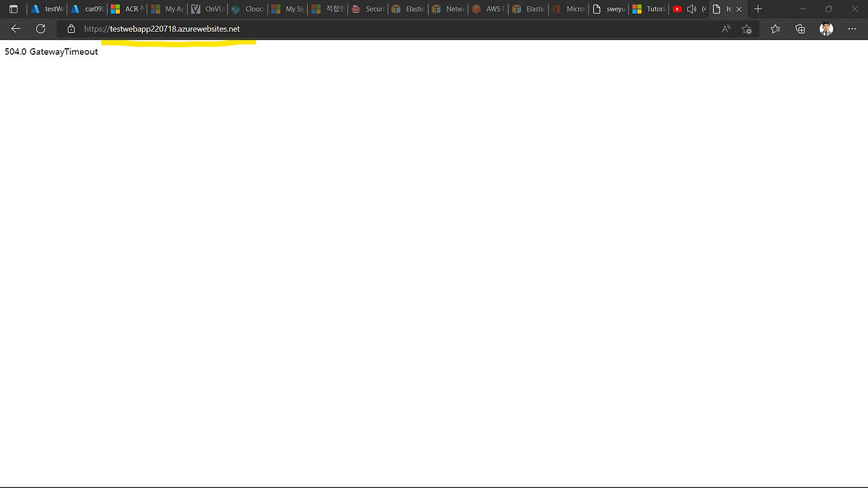Switch to the 적합 tab
This screenshot has height=488, width=868.
point(327,9)
